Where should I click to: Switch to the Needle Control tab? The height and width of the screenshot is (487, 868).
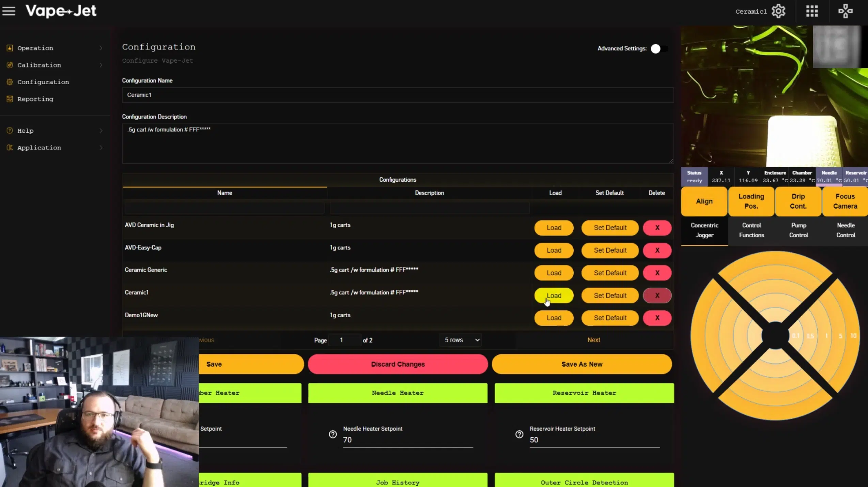click(x=846, y=230)
